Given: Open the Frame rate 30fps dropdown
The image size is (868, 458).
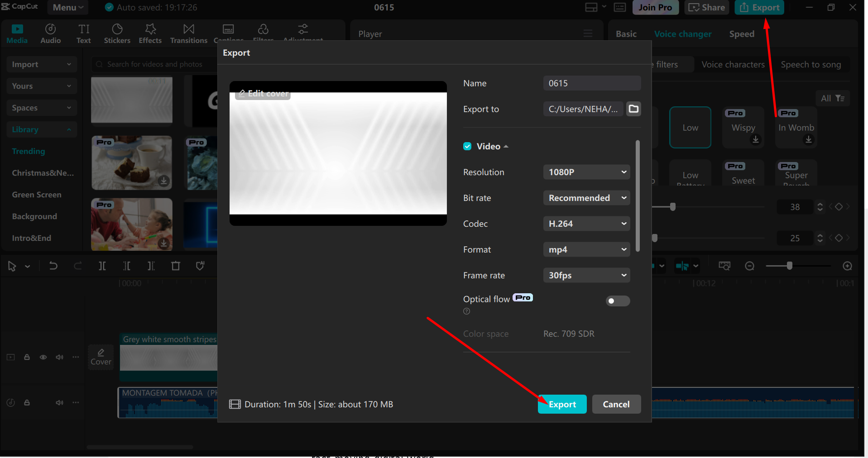Looking at the screenshot, I should point(586,275).
